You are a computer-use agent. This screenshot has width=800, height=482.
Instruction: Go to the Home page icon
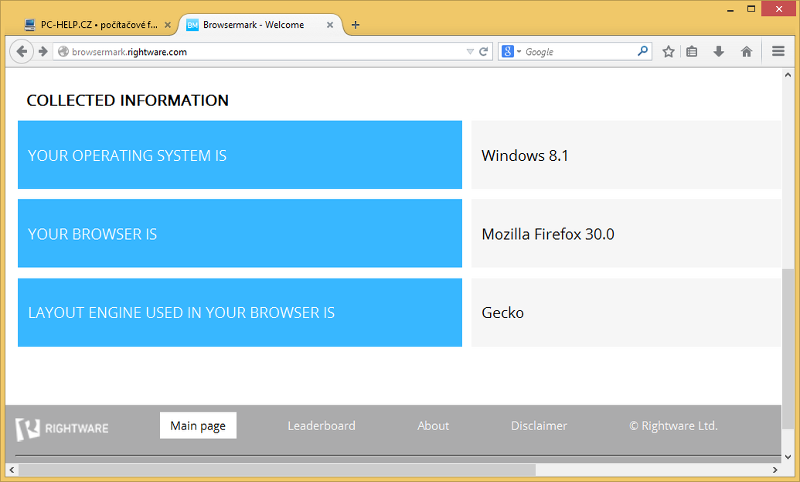point(746,51)
